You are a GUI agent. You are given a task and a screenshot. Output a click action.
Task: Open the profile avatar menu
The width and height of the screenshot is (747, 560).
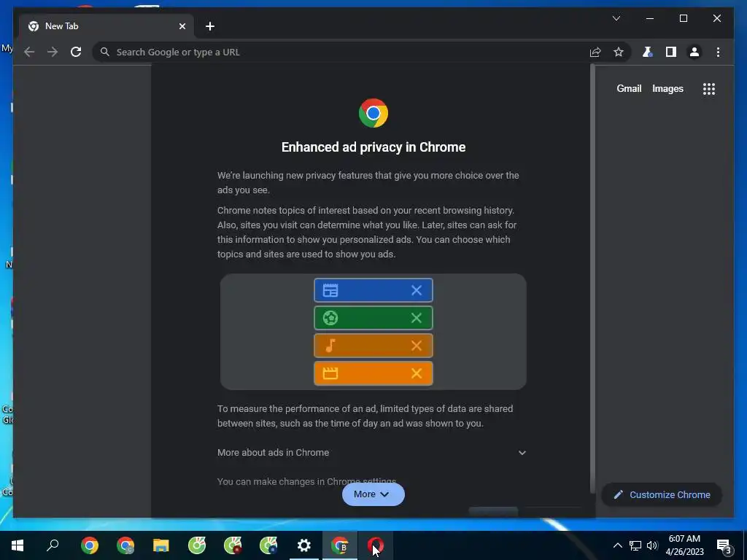694,52
